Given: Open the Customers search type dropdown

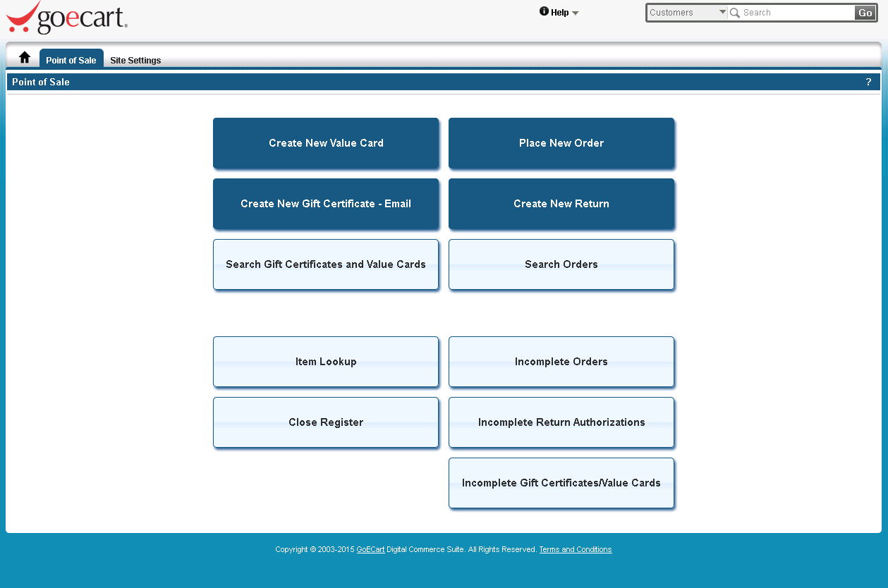Looking at the screenshot, I should [688, 13].
